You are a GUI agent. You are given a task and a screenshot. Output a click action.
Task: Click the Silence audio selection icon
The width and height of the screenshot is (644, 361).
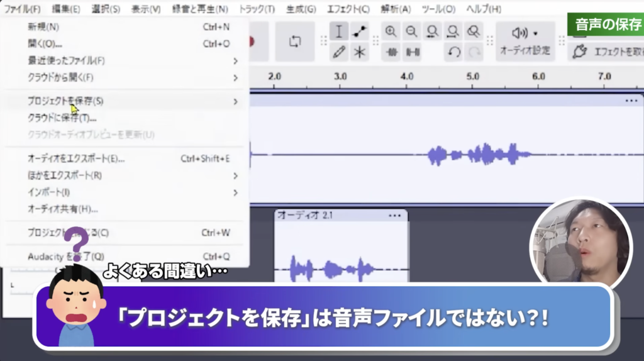(413, 52)
